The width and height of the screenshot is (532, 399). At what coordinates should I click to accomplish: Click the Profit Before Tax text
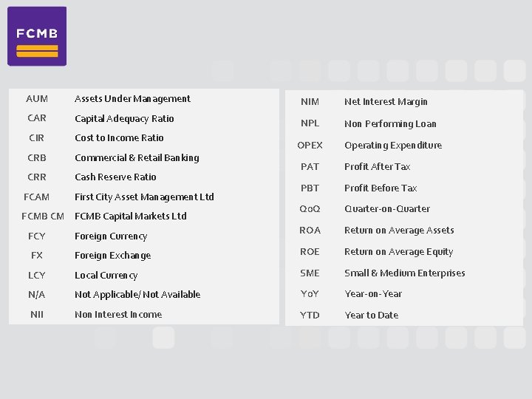[381, 188]
